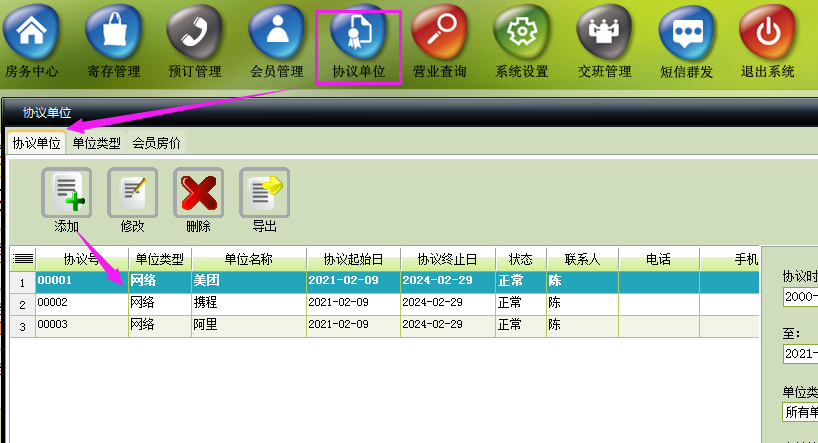This screenshot has width=818, height=443.
Task: Click the 删除 red X icon
Action: point(199,193)
